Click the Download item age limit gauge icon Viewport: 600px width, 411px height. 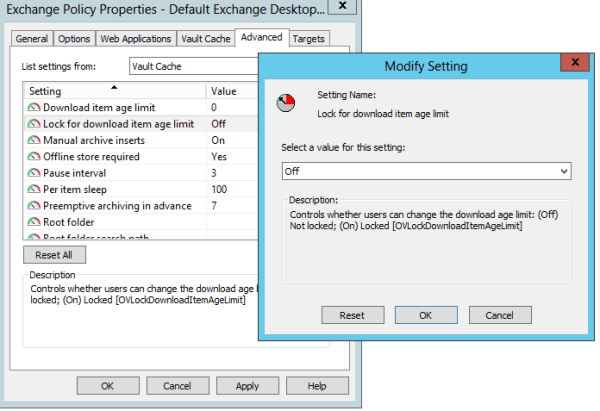(33, 107)
